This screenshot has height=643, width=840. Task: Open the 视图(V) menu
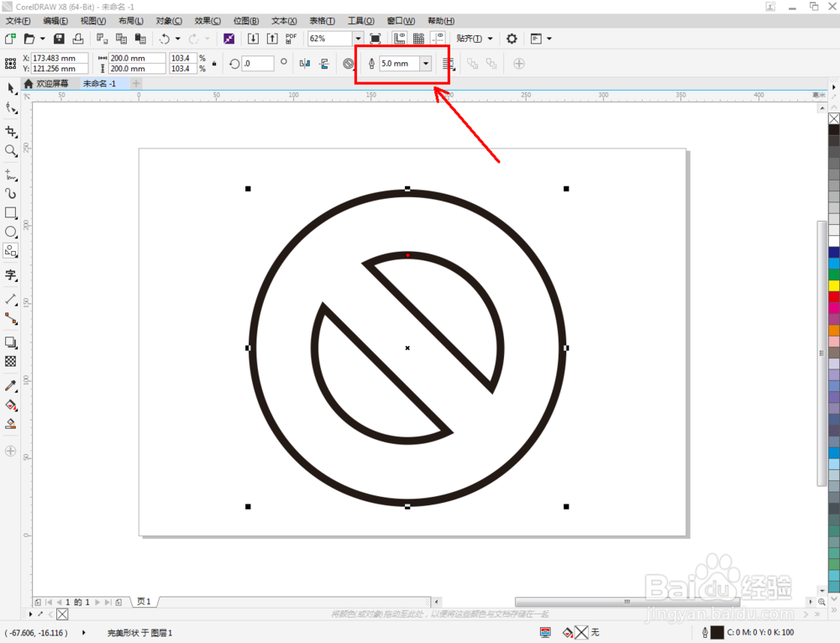[92, 21]
